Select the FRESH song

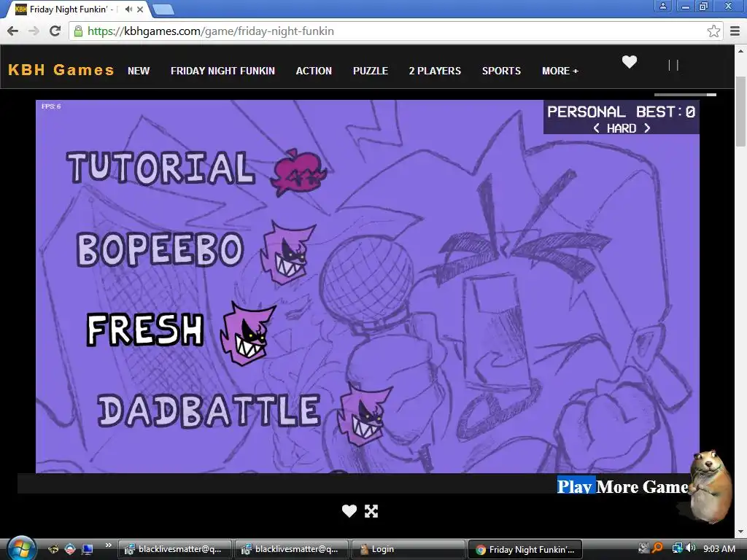click(x=145, y=329)
